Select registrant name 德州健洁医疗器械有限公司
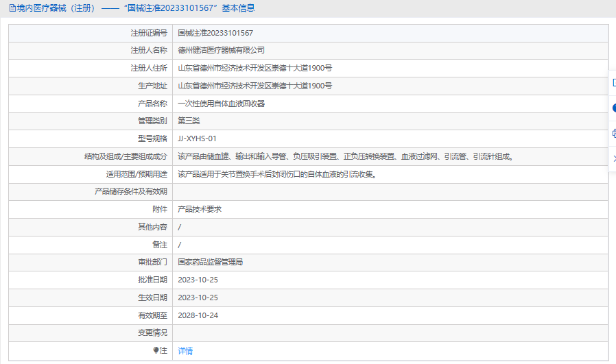 [x=221, y=50]
